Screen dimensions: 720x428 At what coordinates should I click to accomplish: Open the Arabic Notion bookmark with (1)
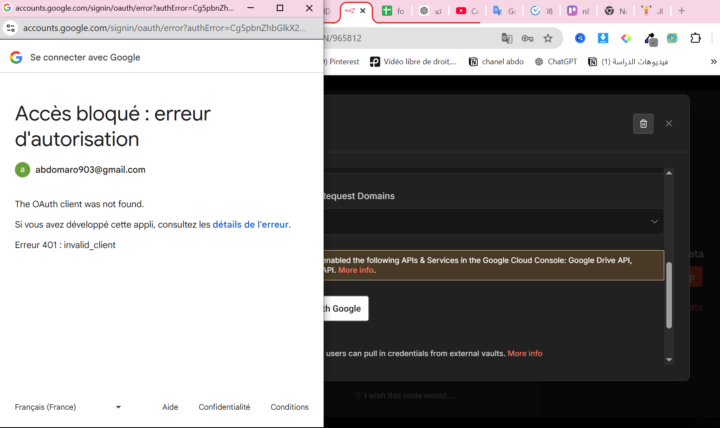628,62
